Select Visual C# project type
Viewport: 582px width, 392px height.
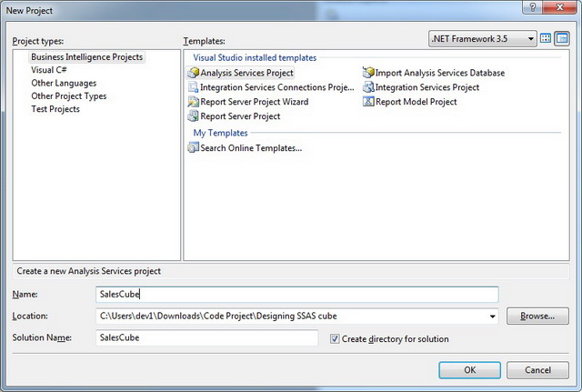pos(48,70)
